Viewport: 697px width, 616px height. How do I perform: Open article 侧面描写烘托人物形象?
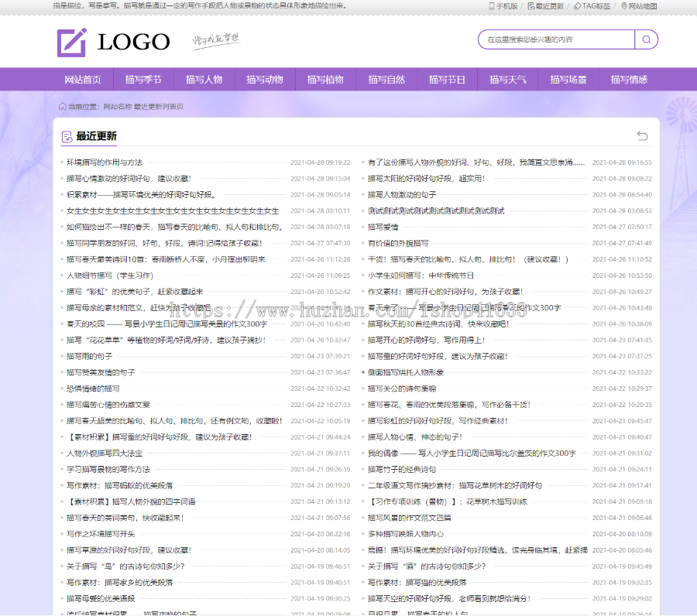tap(405, 373)
